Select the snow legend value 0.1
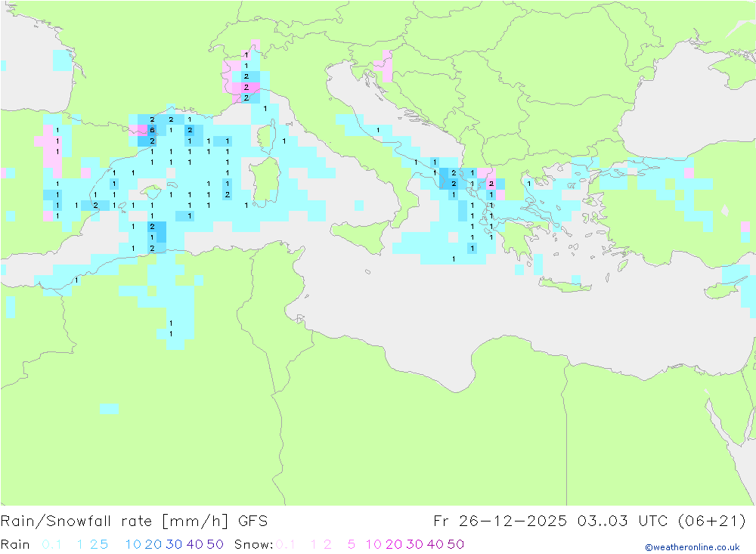 click(286, 544)
